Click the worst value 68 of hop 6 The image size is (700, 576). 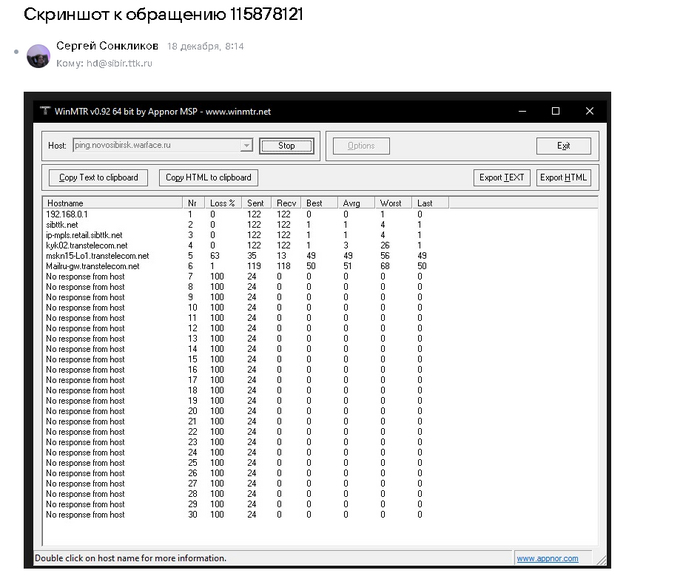[x=385, y=266]
